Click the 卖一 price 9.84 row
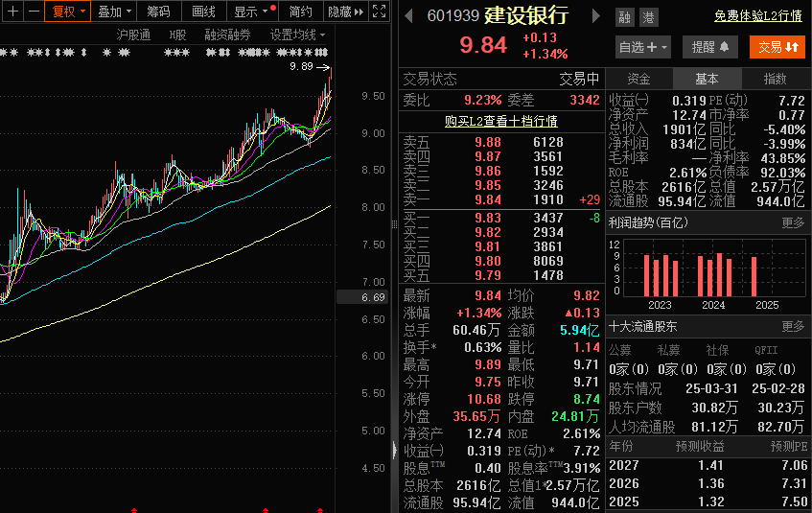This screenshot has width=812, height=513. (501, 200)
